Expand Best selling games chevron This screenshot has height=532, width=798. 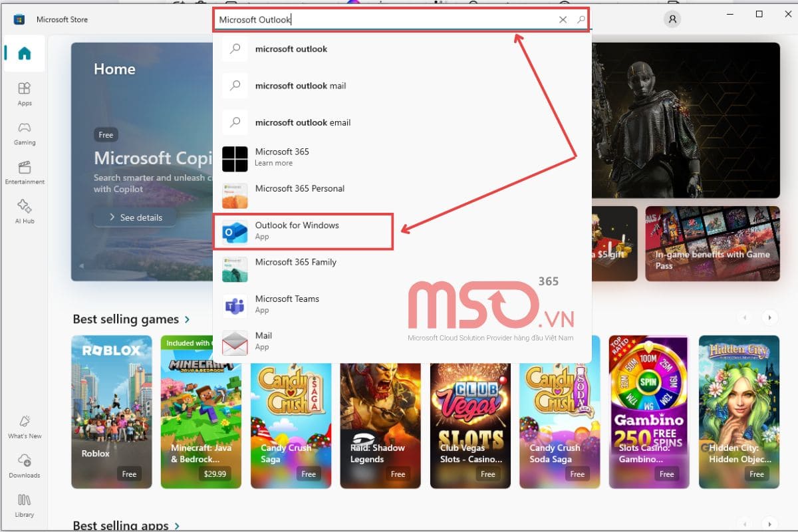click(187, 320)
